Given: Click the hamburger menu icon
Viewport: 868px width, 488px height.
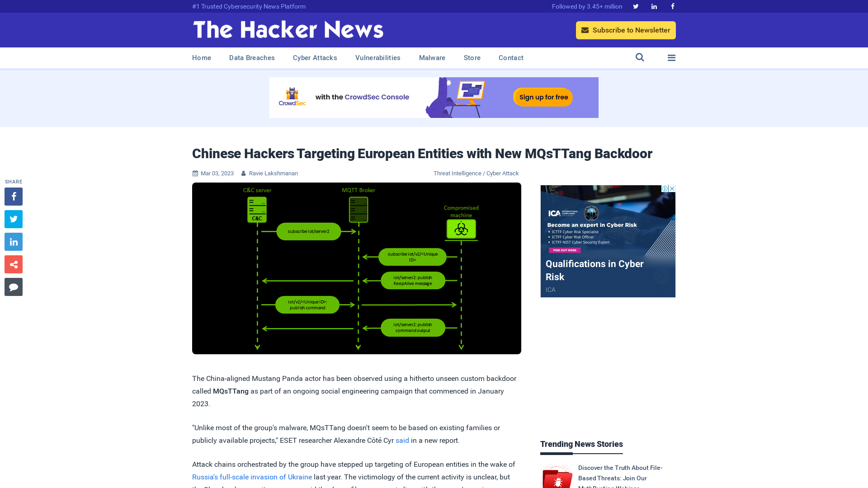Looking at the screenshot, I should (671, 57).
